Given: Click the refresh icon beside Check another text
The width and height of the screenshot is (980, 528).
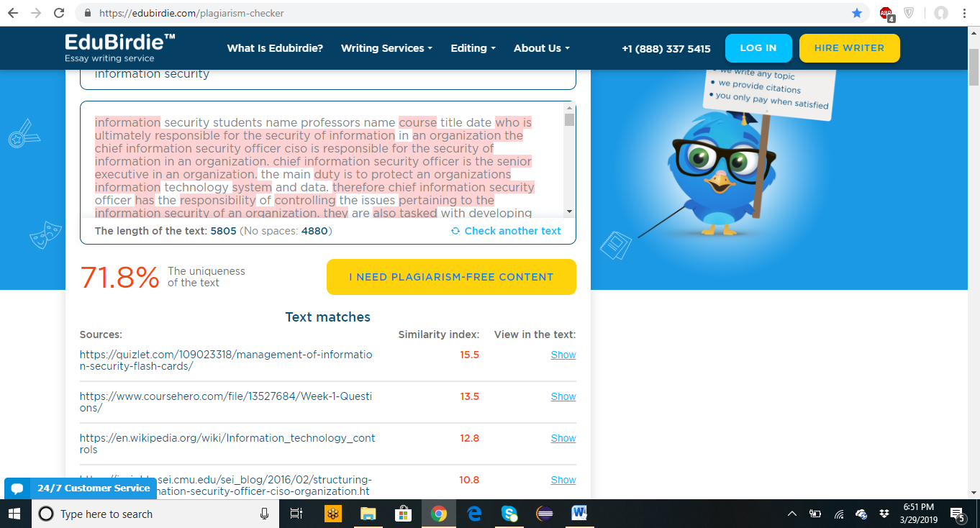Looking at the screenshot, I should point(455,231).
